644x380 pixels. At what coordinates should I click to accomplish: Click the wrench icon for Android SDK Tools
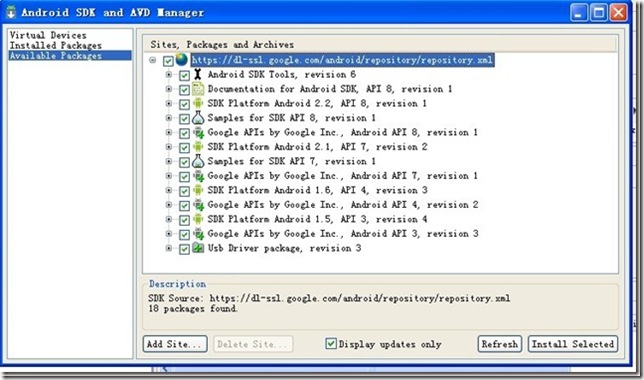[198, 74]
